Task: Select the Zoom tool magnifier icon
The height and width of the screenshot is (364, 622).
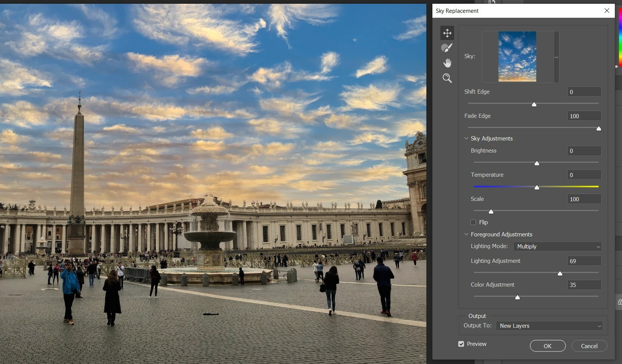Action: [x=447, y=78]
